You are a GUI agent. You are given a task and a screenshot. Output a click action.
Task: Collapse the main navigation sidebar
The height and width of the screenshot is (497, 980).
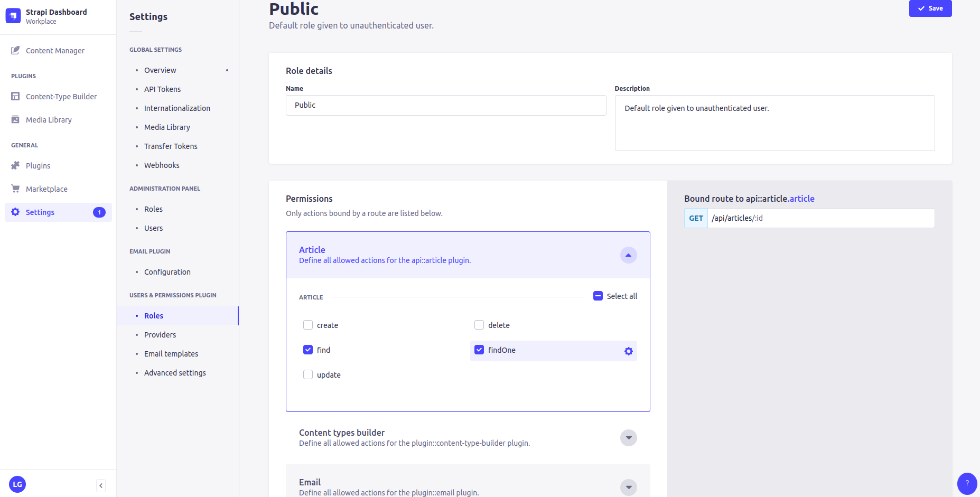[101, 485]
